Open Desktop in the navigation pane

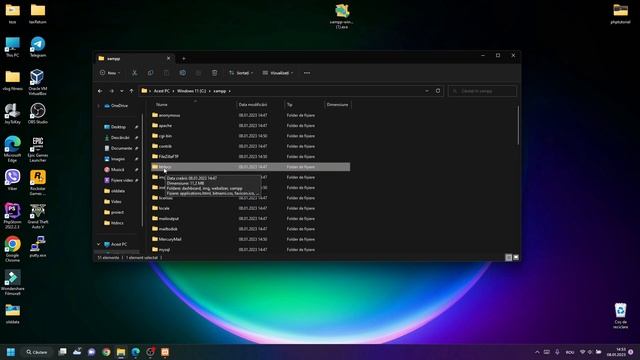(119, 127)
